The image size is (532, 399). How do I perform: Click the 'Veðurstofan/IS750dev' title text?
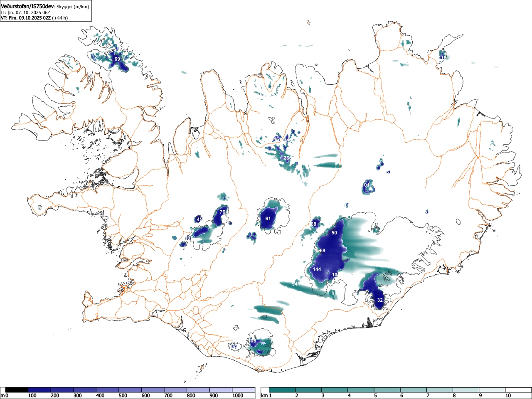(27, 7)
